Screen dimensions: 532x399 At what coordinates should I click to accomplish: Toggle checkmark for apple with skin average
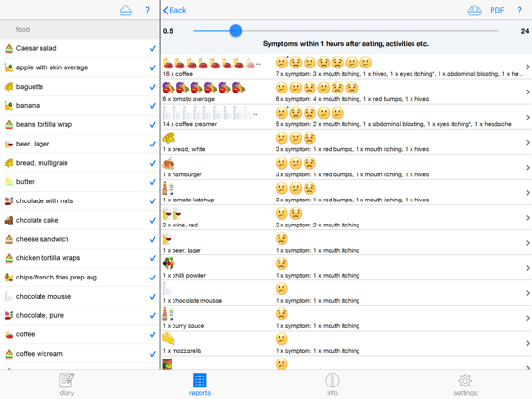point(153,67)
